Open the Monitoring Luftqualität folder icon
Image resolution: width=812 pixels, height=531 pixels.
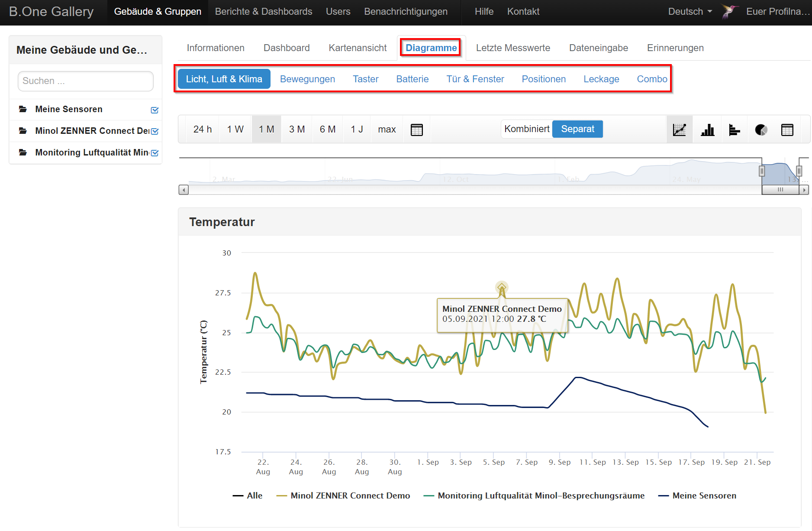point(23,152)
